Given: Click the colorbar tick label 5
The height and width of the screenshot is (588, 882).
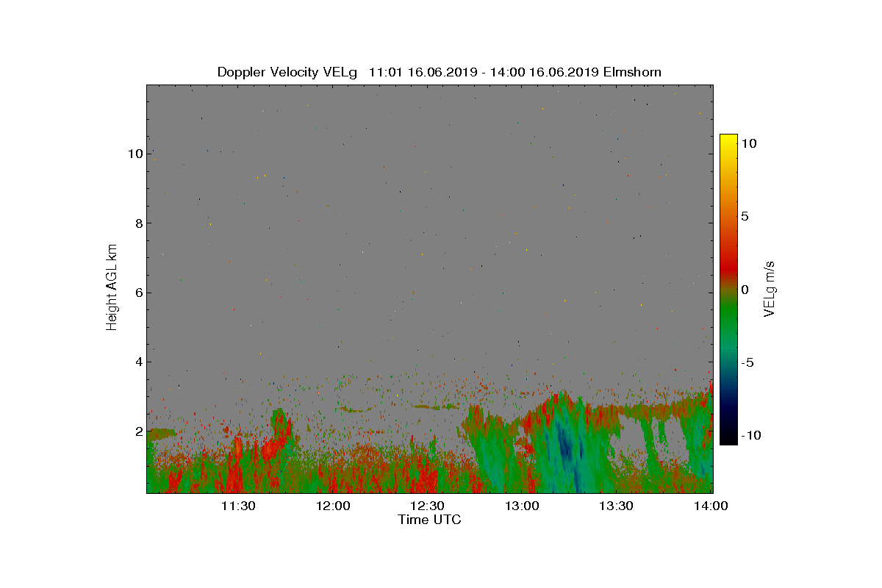Looking at the screenshot, I should (x=745, y=217).
